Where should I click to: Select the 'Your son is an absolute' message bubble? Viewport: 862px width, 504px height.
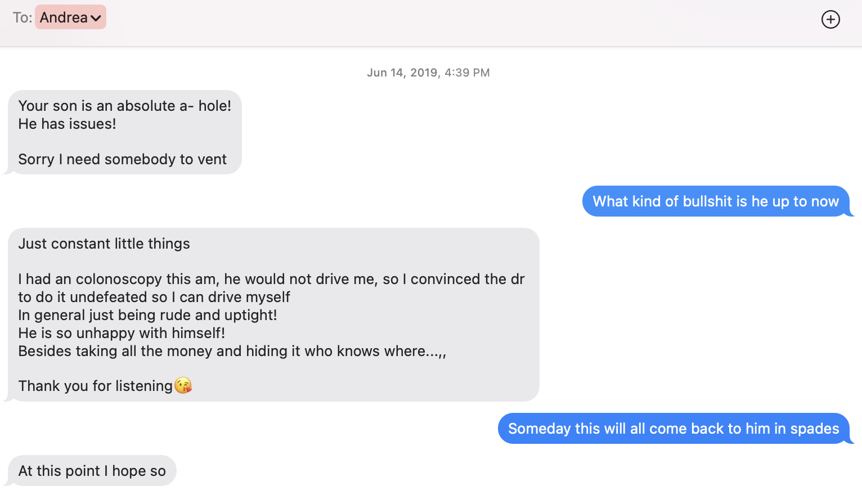pos(125,132)
